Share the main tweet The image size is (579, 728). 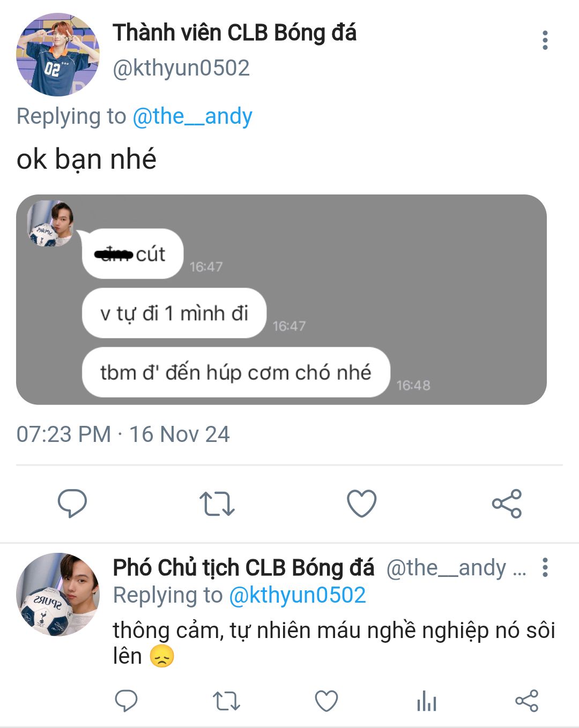[x=507, y=504]
